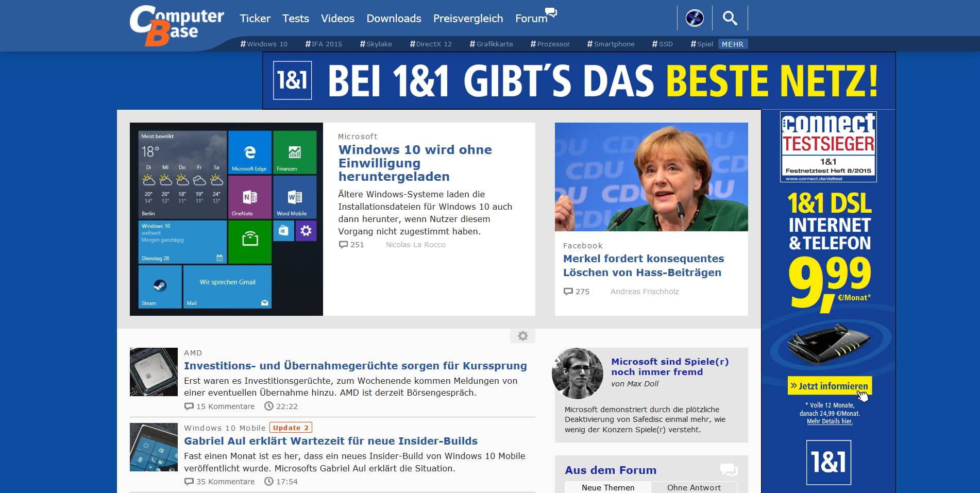Open the #Smartphone tag
Viewport: 980px width, 493px height.
click(611, 44)
